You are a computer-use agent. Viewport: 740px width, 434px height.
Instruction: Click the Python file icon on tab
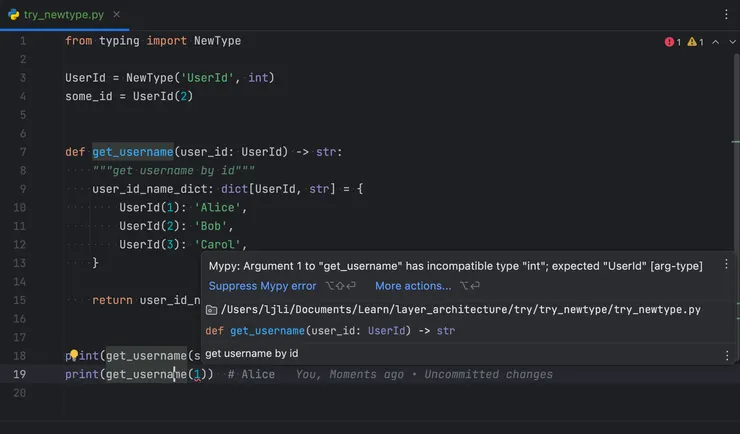coord(13,15)
